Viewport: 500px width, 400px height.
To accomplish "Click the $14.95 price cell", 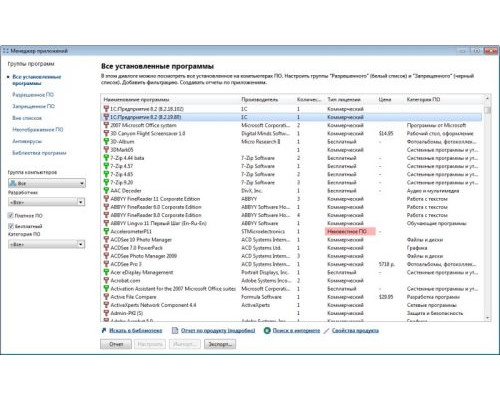I will click(x=386, y=133).
